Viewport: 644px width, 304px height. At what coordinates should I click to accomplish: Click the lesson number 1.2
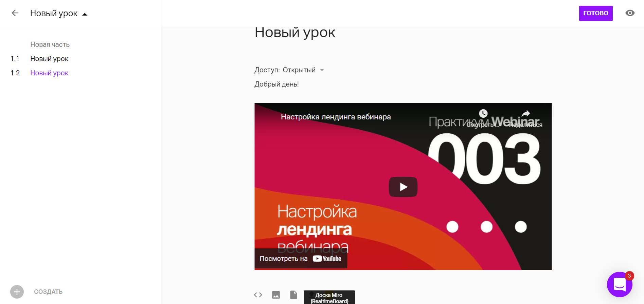[x=15, y=73]
